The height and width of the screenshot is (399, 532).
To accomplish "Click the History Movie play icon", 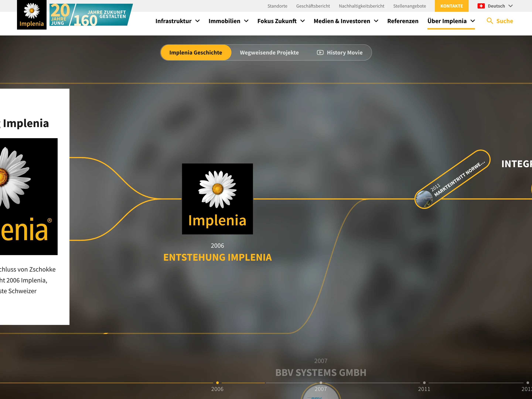I will click(320, 52).
